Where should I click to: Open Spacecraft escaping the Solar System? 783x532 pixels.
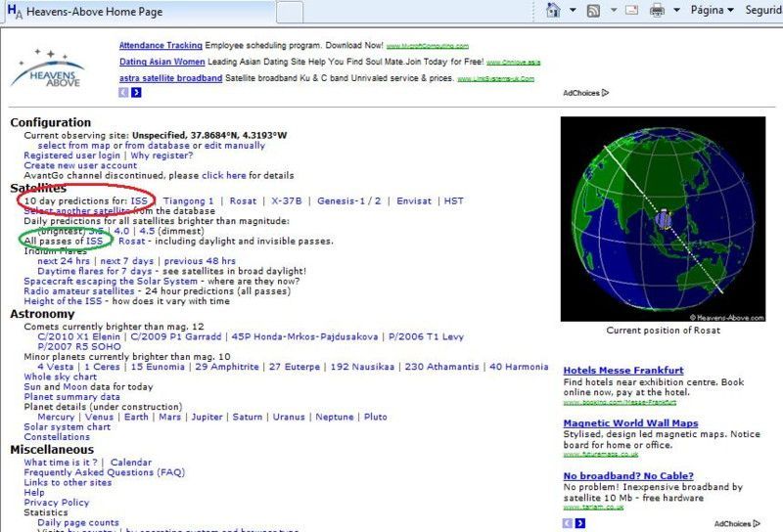(x=111, y=281)
